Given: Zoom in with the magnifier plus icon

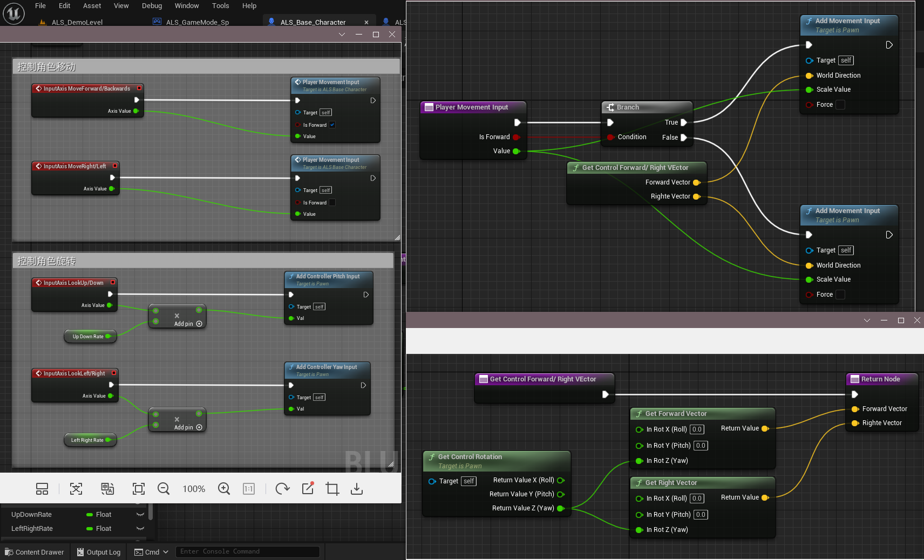Looking at the screenshot, I should point(224,489).
